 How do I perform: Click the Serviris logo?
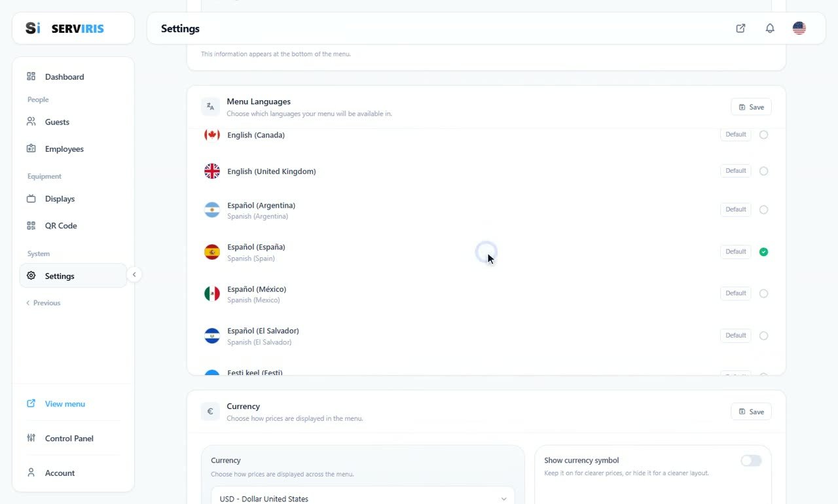pyautogui.click(x=65, y=28)
